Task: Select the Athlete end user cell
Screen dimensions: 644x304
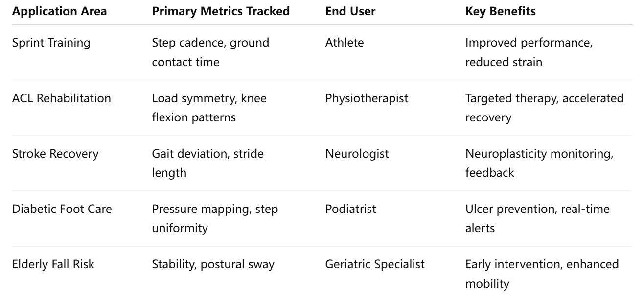Action: coord(345,43)
